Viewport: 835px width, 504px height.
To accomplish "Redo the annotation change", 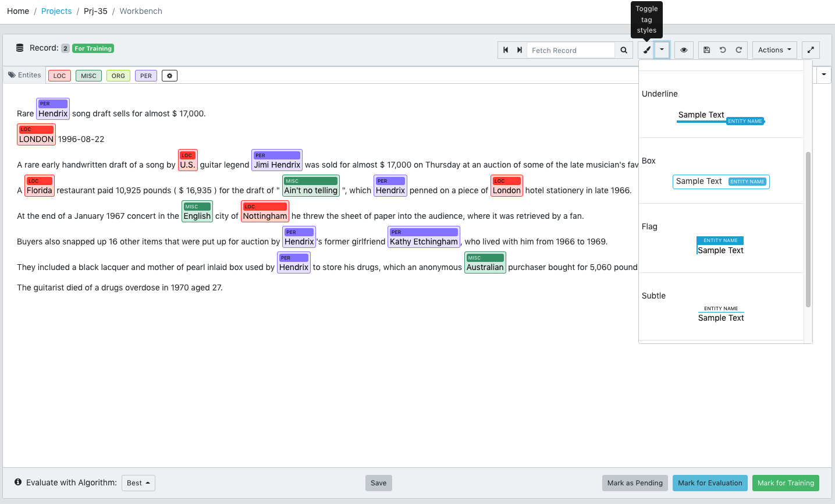I will point(738,50).
